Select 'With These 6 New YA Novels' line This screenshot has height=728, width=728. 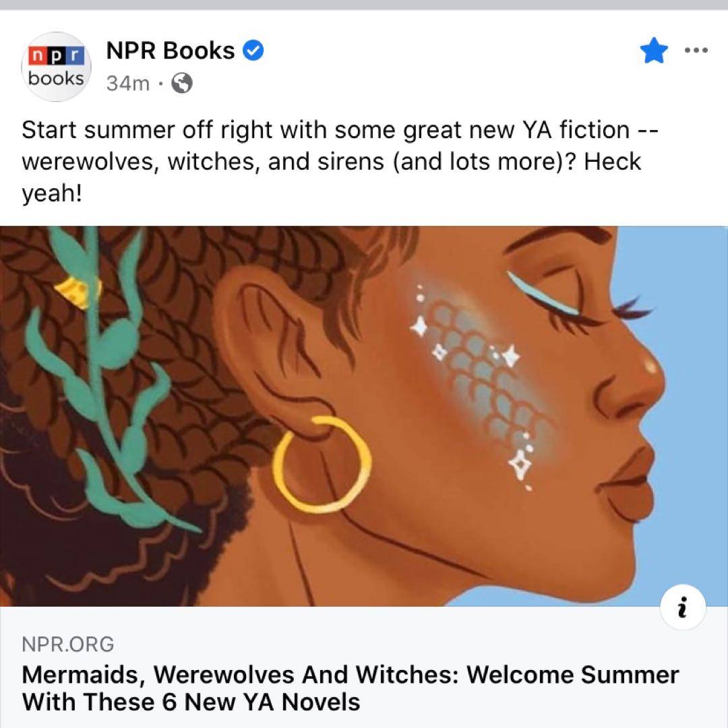191,702
